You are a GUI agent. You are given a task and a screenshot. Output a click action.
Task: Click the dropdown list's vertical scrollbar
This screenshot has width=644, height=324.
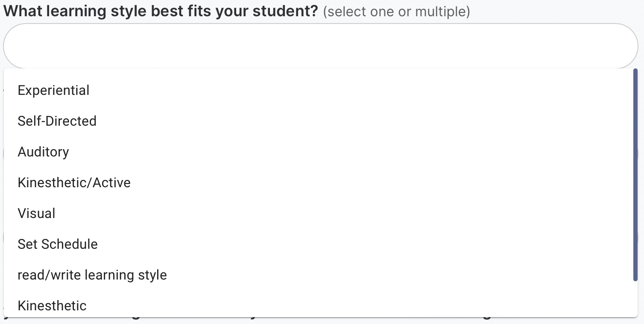[635, 175]
